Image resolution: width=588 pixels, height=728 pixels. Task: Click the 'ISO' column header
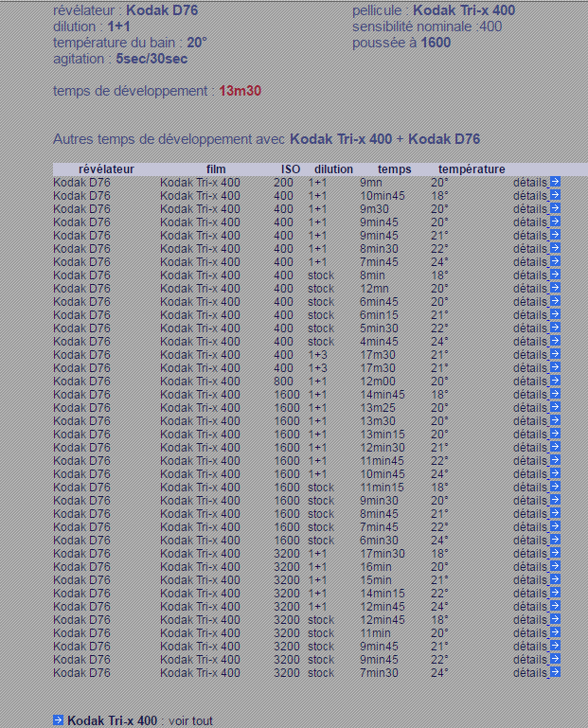tap(291, 169)
